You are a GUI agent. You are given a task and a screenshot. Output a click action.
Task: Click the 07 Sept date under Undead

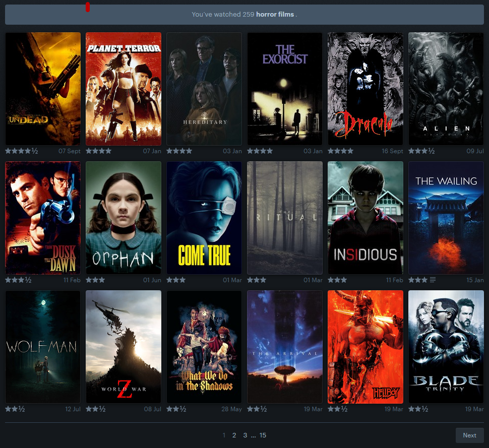coord(70,151)
